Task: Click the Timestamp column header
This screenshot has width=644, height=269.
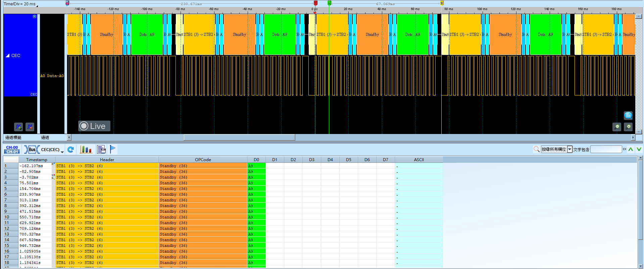Action: tap(37, 160)
